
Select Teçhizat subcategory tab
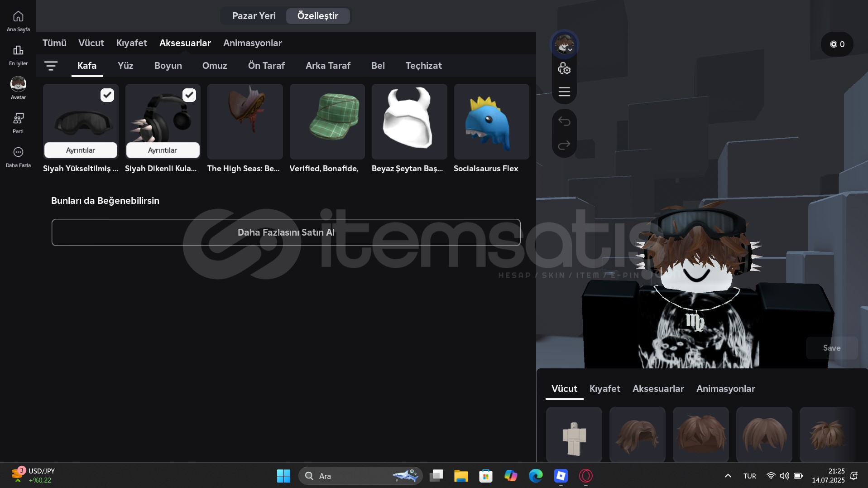pos(423,66)
